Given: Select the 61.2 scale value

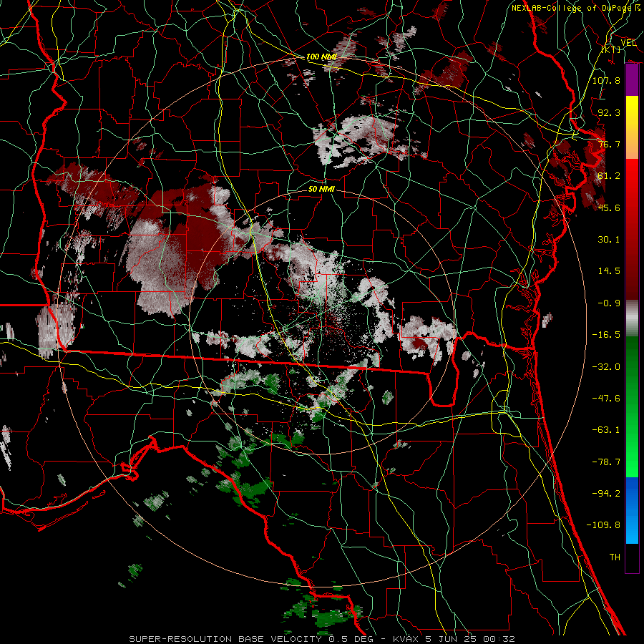Looking at the screenshot, I should [609, 176].
